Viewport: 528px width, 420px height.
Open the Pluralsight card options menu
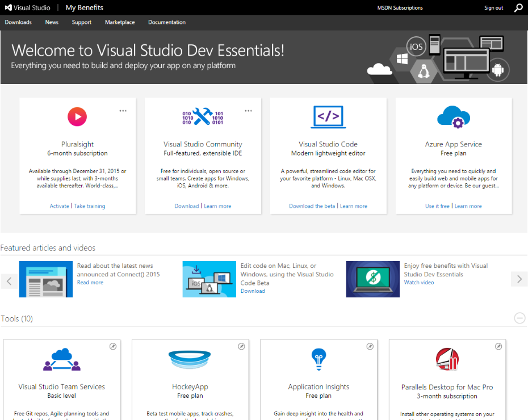[x=123, y=111]
